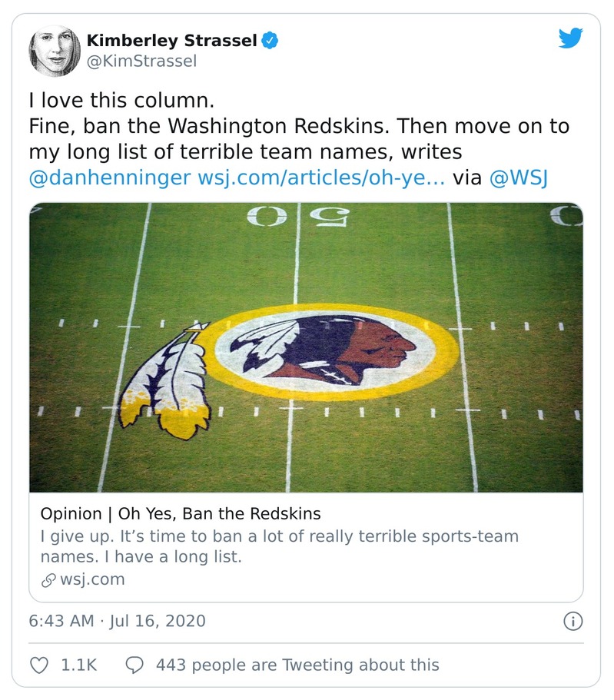Open the info circle icon

click(573, 621)
